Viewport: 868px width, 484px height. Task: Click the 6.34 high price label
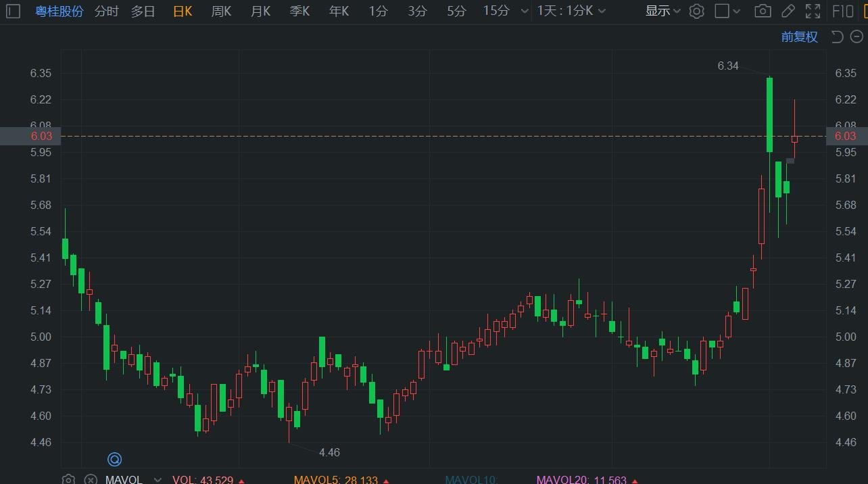[728, 66]
